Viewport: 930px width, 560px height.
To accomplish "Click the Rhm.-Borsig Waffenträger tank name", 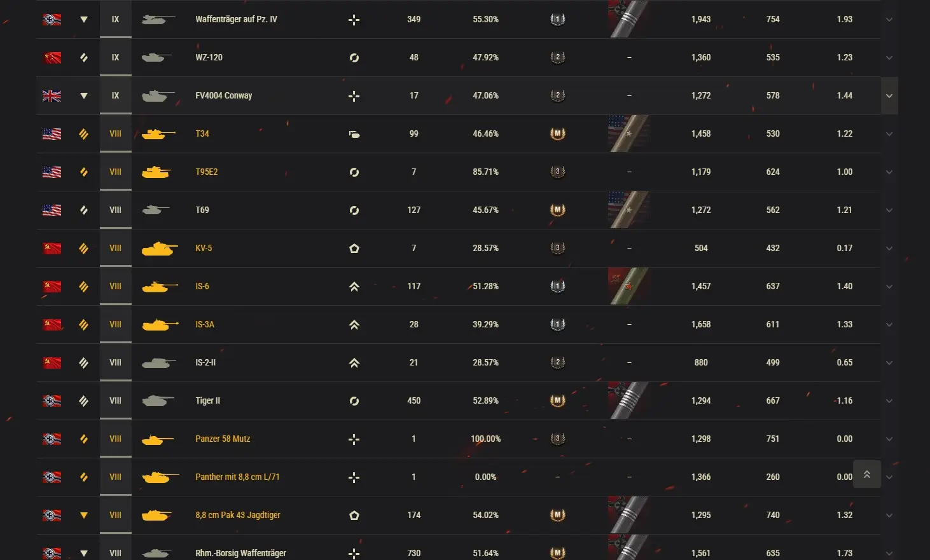I will [240, 553].
